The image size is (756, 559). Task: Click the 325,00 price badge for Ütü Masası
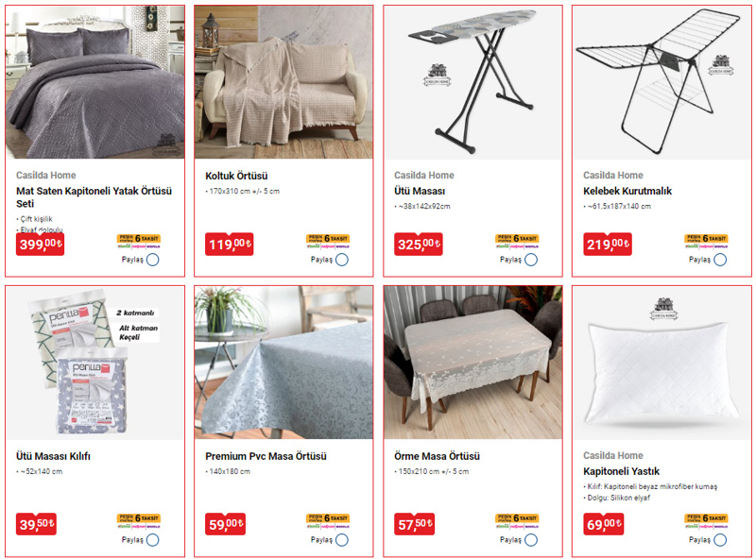pos(418,245)
